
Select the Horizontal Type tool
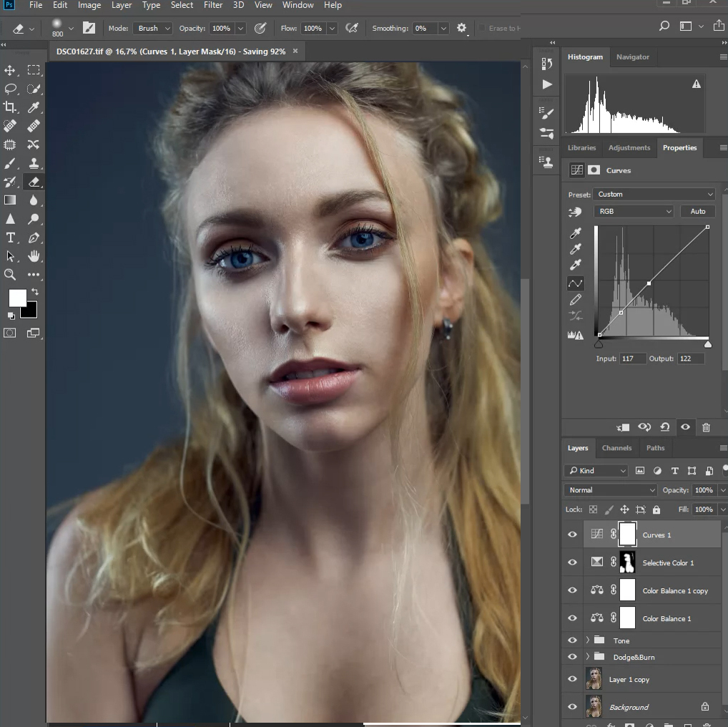point(10,238)
